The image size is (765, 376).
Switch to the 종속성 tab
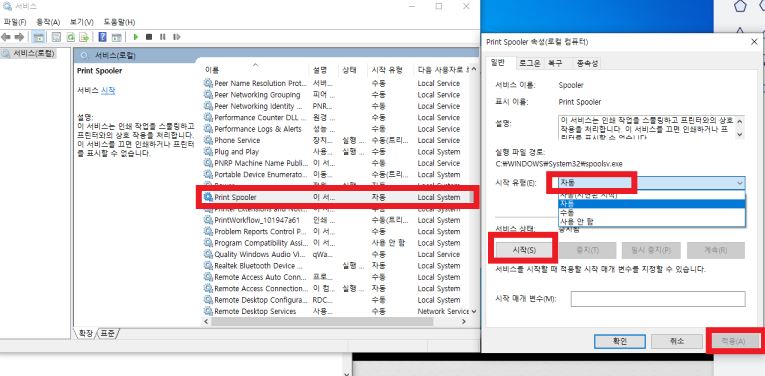[587, 63]
